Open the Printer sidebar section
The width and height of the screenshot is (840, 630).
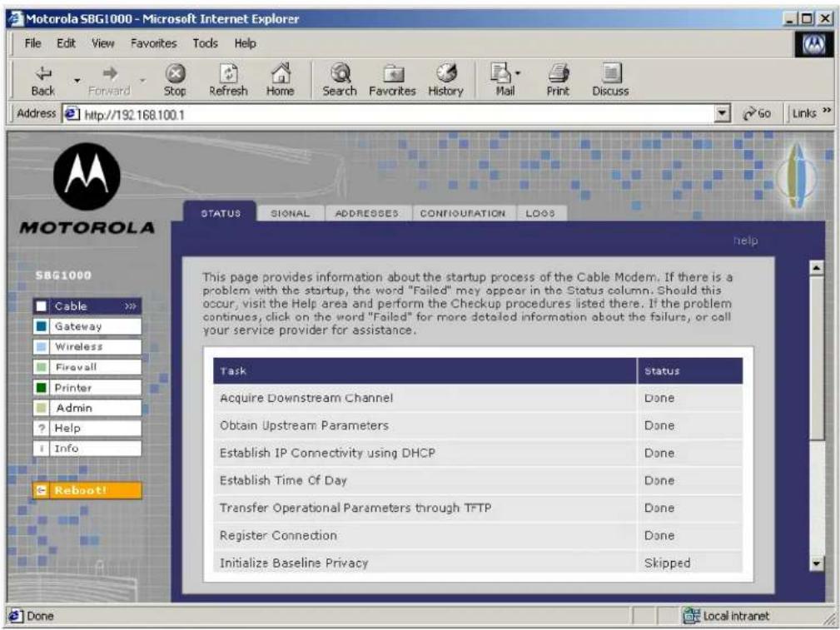click(x=87, y=387)
